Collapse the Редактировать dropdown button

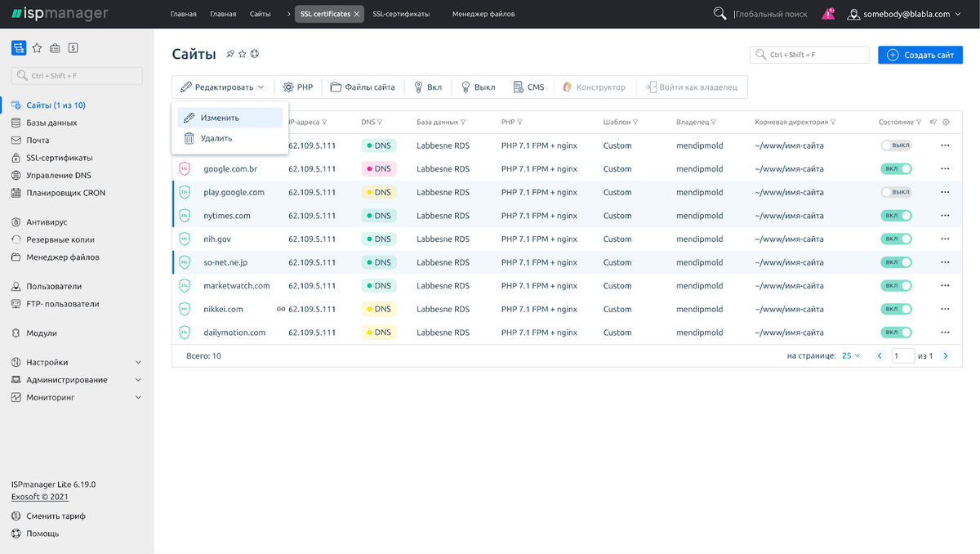[222, 87]
